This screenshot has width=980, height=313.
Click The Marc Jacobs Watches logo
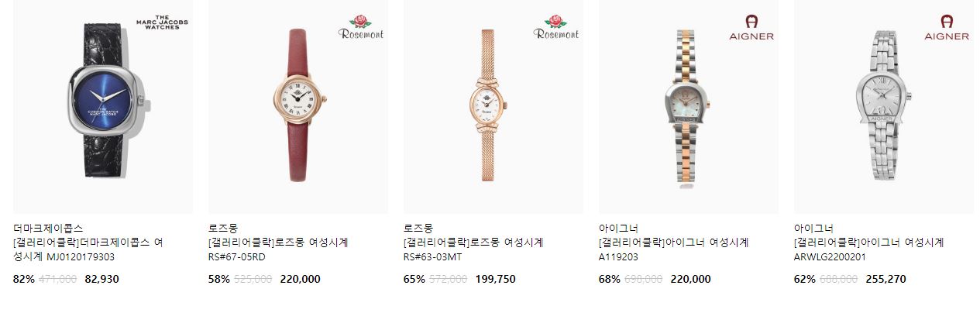coord(162,22)
